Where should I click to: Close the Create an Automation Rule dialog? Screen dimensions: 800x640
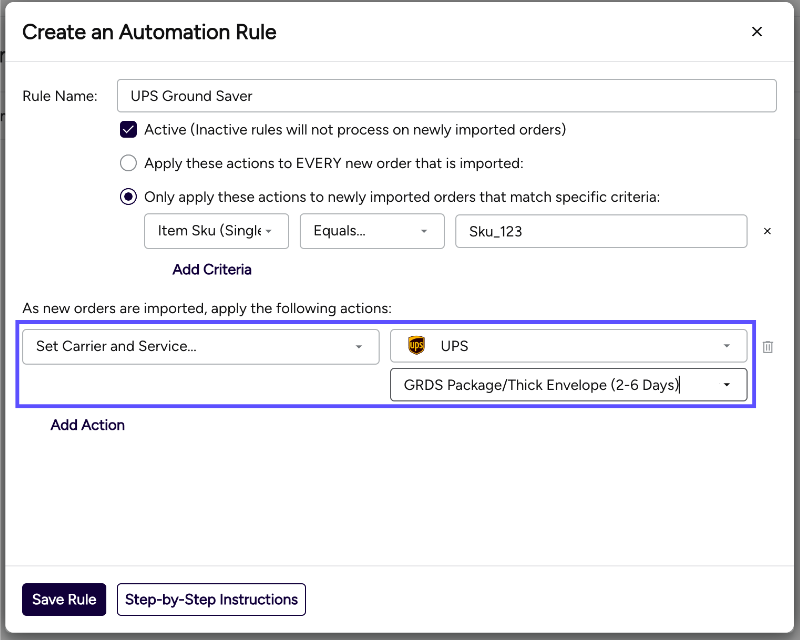757,32
